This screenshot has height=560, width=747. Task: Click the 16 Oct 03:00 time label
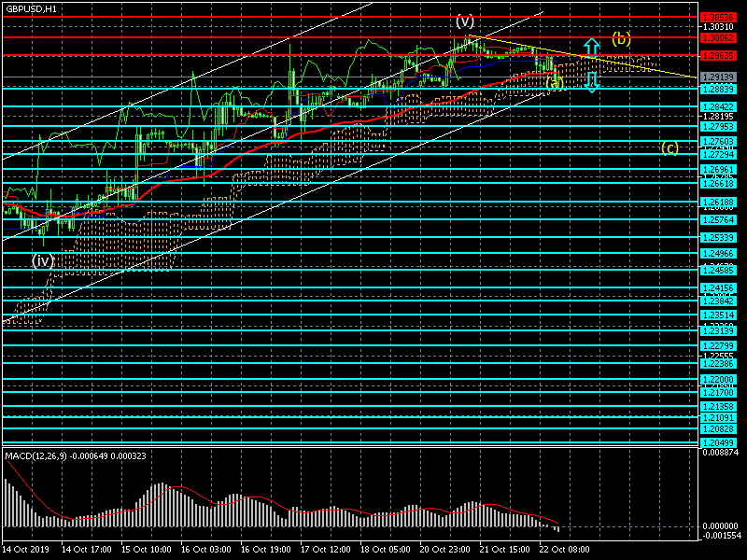[205, 550]
